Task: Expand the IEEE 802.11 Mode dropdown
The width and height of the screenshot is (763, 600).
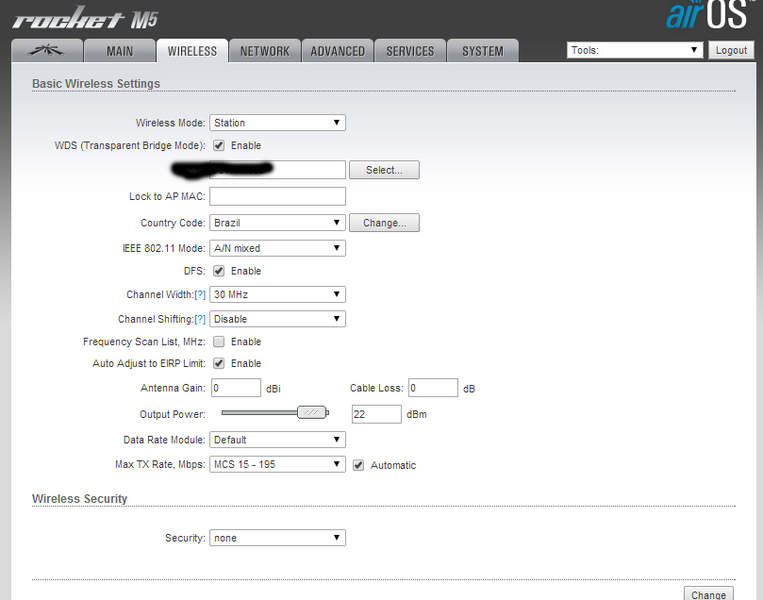Action: pos(277,248)
